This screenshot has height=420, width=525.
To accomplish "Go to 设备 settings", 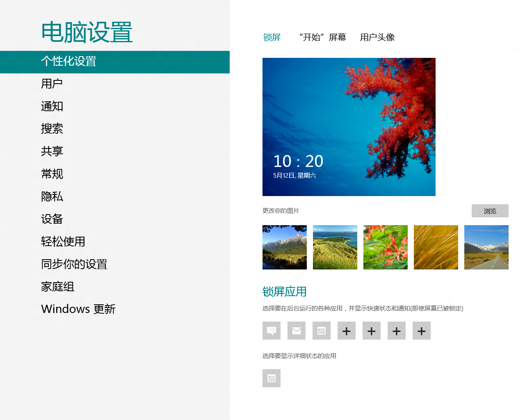I will [x=115, y=219].
